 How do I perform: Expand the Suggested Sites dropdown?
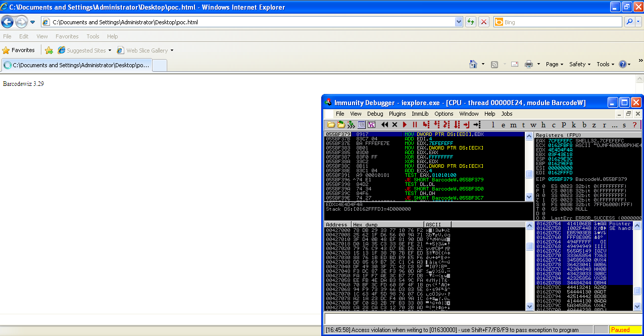(x=110, y=51)
